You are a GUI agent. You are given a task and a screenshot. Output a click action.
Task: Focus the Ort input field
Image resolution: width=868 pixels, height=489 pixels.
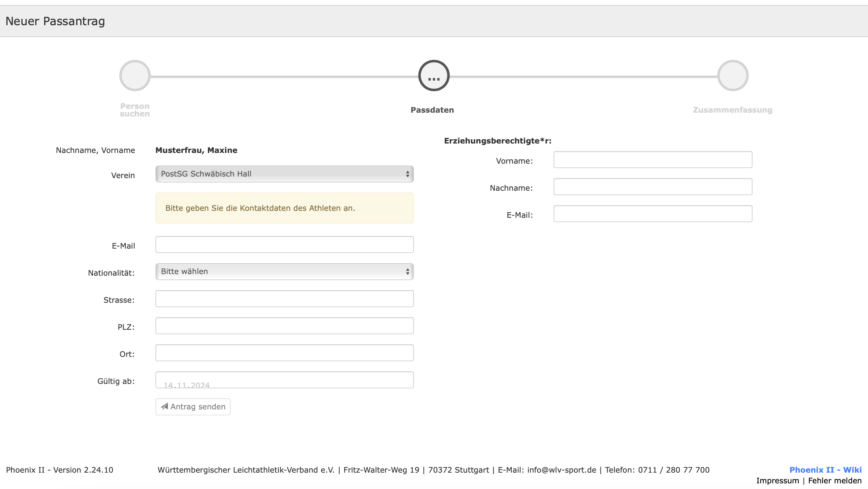coord(285,352)
